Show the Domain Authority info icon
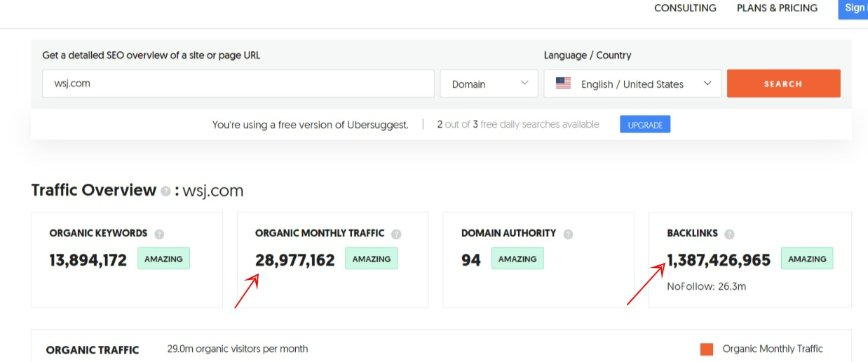The image size is (868, 362). (568, 234)
